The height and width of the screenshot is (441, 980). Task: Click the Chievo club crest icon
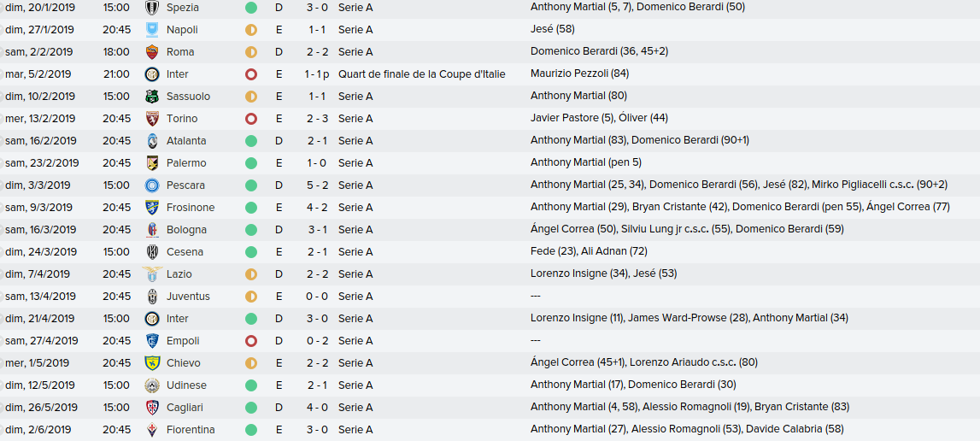tap(151, 363)
